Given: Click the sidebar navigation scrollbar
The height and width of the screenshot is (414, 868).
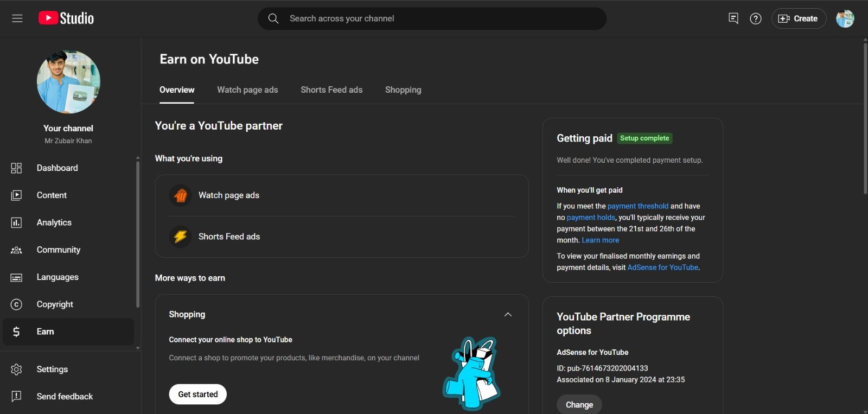Looking at the screenshot, I should (x=138, y=233).
